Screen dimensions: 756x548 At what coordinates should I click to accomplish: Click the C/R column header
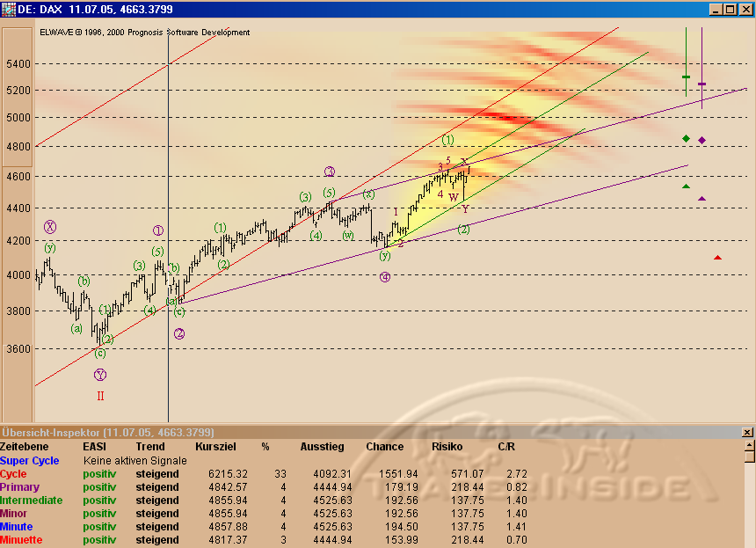pos(506,447)
